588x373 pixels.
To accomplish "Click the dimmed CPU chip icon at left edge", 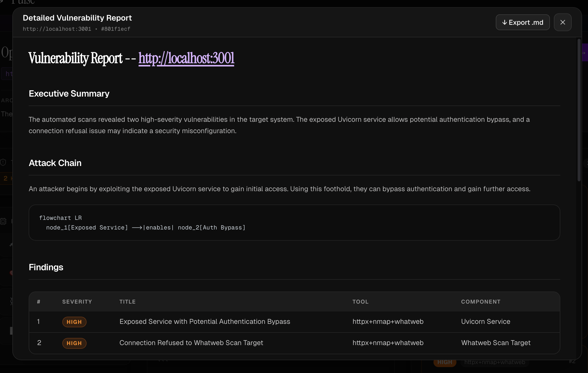I will (3, 221).
